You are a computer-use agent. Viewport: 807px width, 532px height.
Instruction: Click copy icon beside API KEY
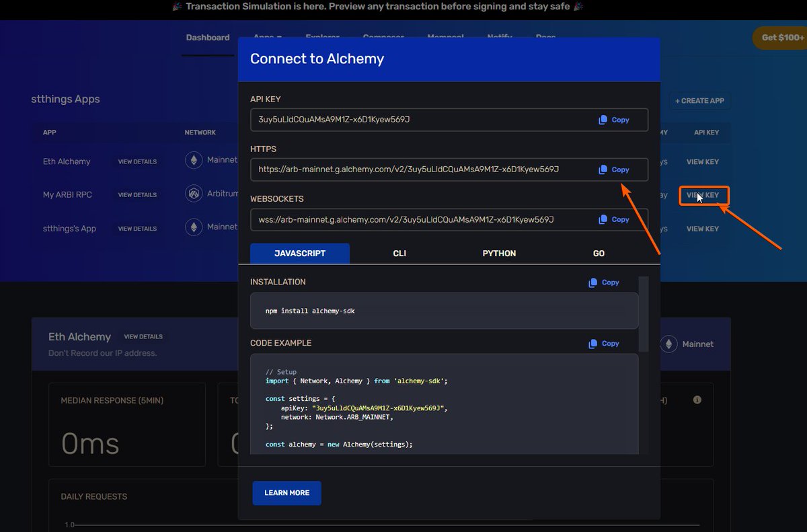[603, 120]
